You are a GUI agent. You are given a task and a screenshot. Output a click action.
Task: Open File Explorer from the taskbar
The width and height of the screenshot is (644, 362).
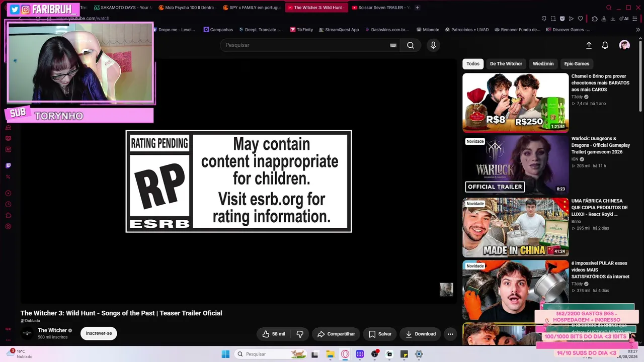pos(330,354)
